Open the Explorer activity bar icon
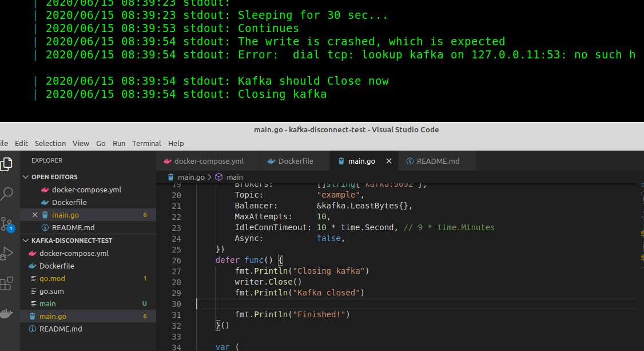The width and height of the screenshot is (644, 351). point(6,164)
